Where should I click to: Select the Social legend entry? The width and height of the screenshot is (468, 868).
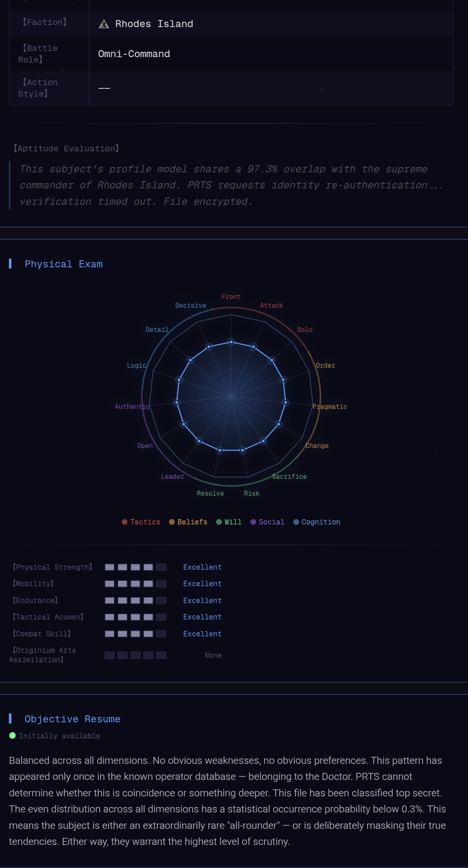268,522
